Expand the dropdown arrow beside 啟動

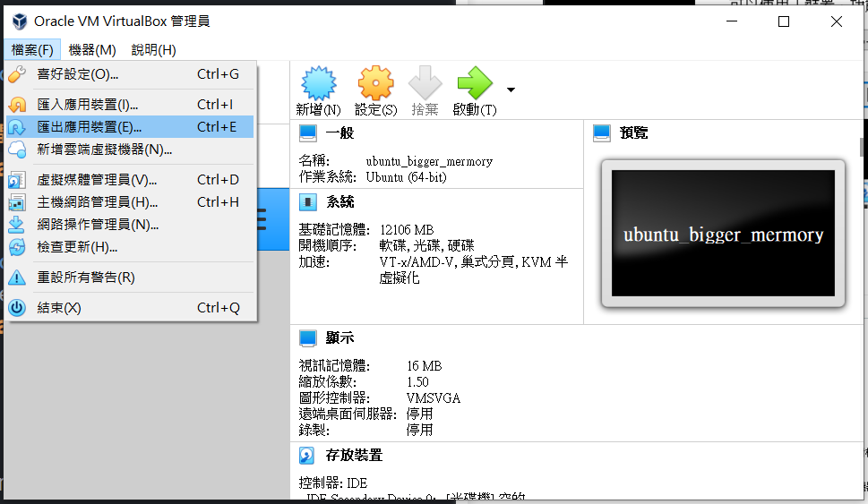[x=511, y=90]
